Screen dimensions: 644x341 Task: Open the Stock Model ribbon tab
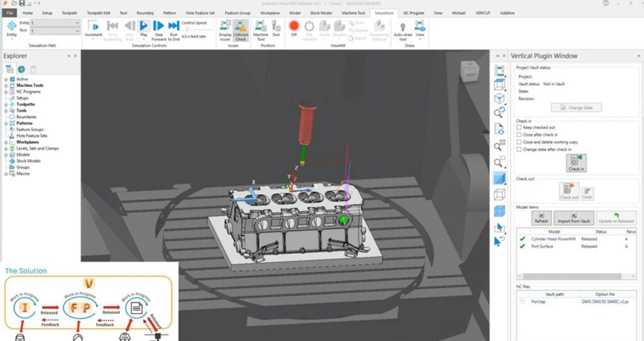(x=321, y=13)
